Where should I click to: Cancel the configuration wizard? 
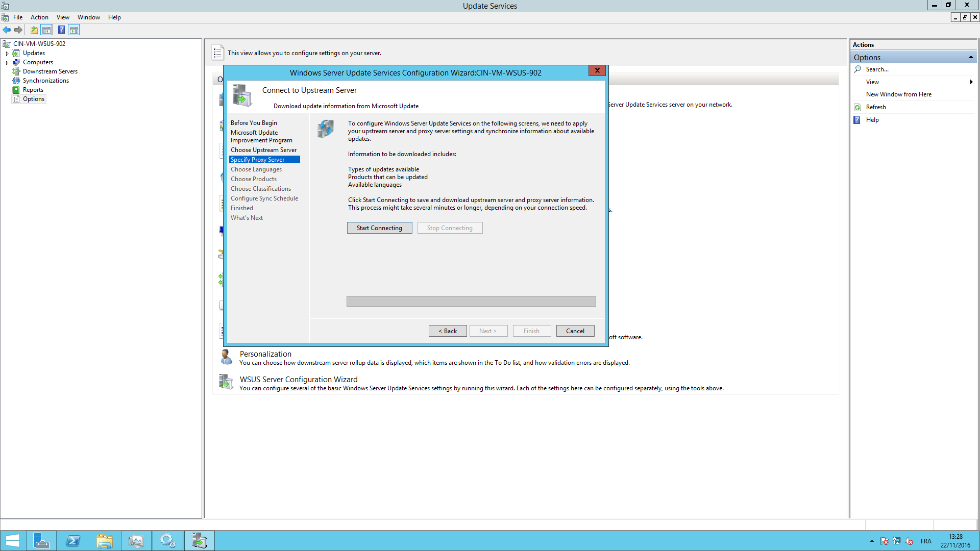coord(575,331)
